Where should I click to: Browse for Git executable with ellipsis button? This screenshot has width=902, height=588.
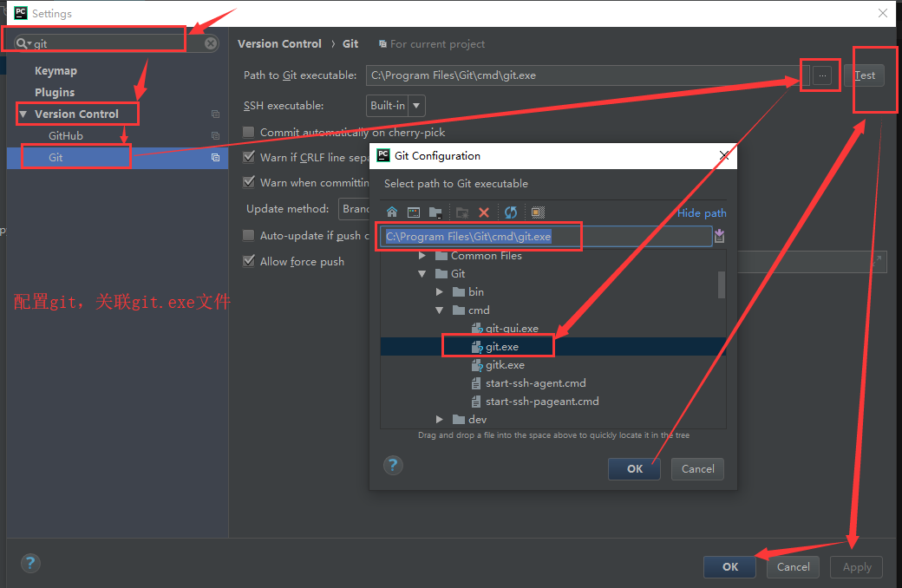(822, 75)
